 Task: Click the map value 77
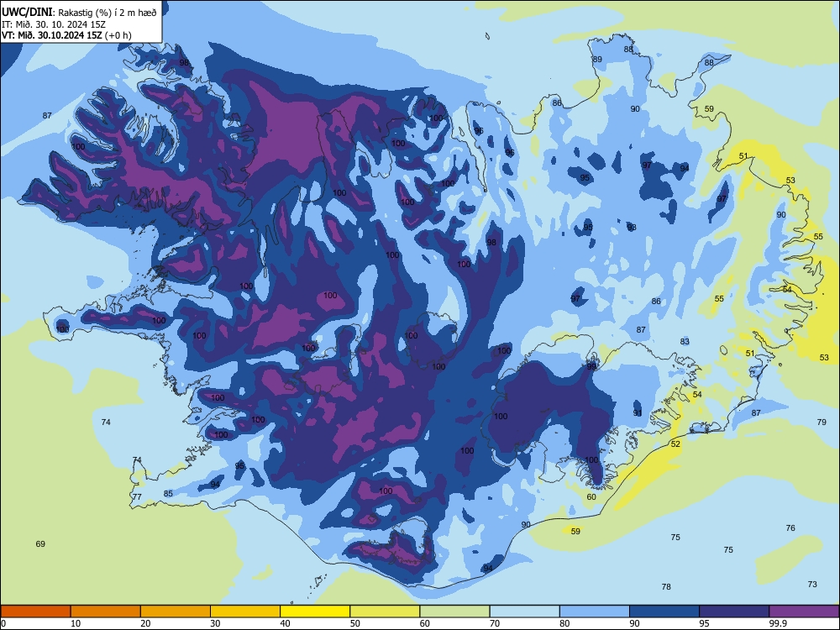tap(137, 496)
